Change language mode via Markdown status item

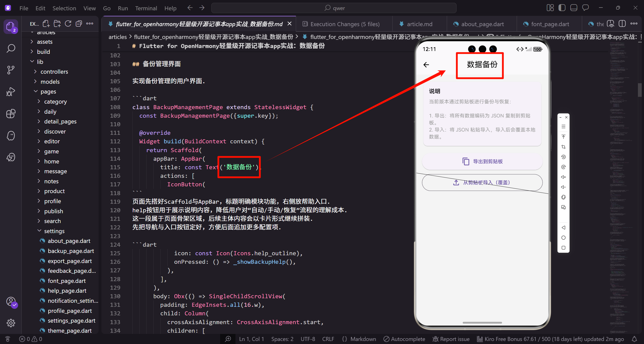[363, 339]
